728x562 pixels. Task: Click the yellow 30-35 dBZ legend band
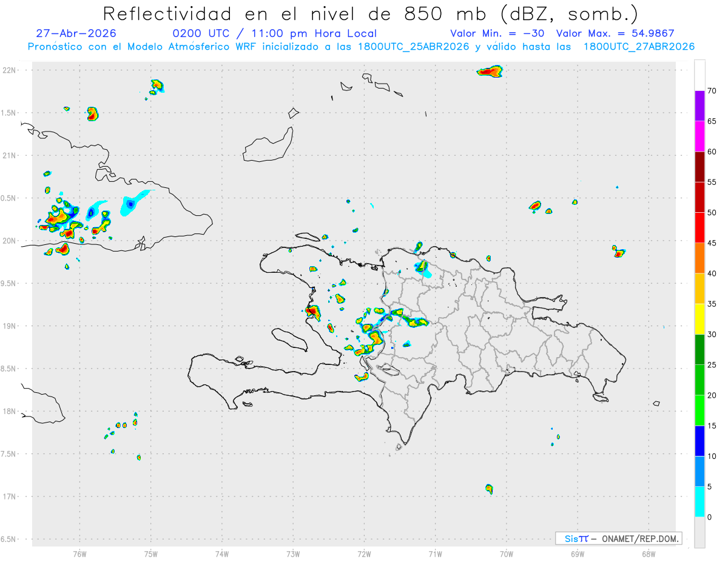pyautogui.click(x=699, y=319)
